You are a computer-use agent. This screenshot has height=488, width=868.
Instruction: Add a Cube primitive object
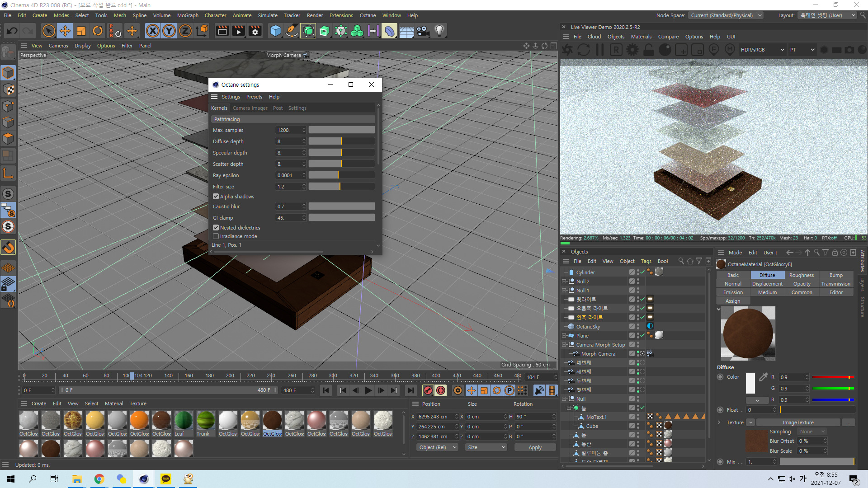pyautogui.click(x=275, y=31)
